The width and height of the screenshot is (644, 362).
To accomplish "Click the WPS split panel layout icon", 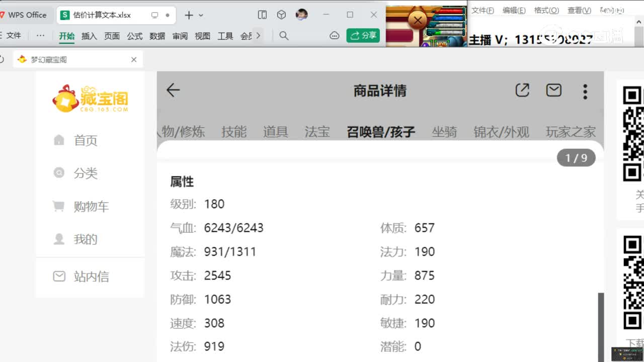I will point(262,15).
